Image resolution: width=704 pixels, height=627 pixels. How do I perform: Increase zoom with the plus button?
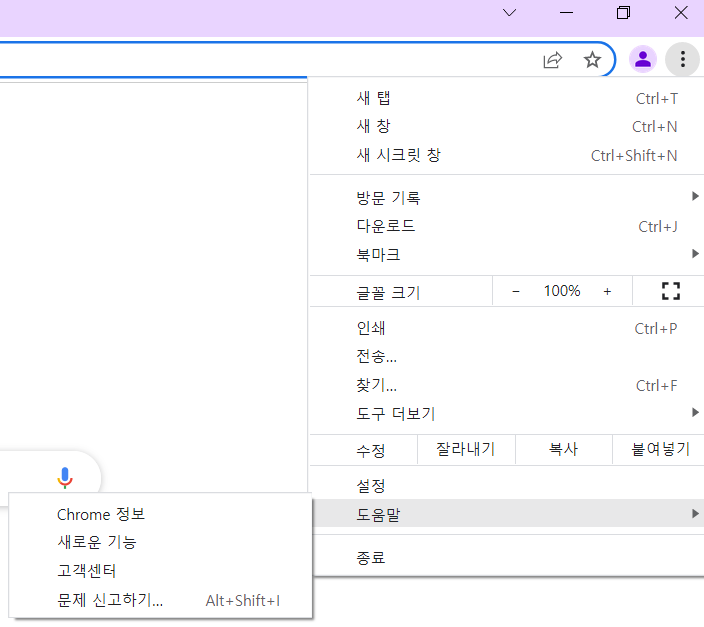click(607, 291)
